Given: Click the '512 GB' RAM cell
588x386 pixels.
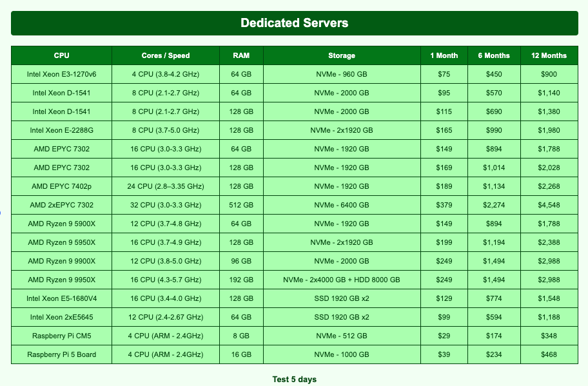Looking at the screenshot, I should point(241,205).
